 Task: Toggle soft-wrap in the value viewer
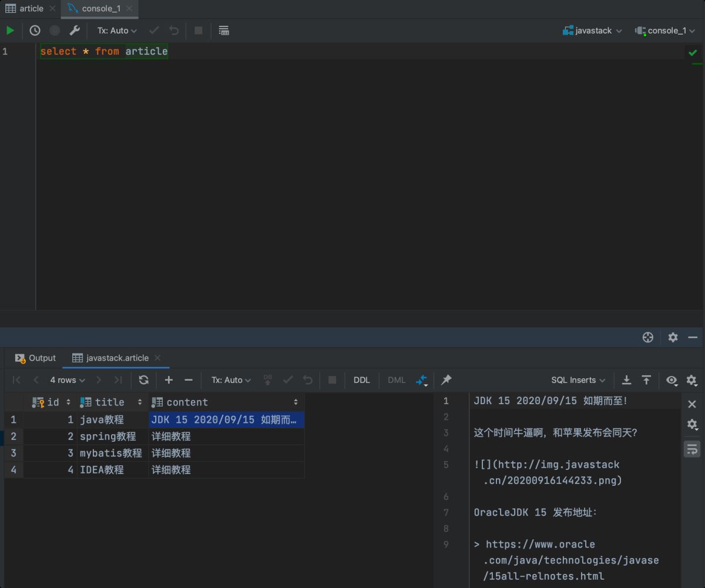click(692, 449)
